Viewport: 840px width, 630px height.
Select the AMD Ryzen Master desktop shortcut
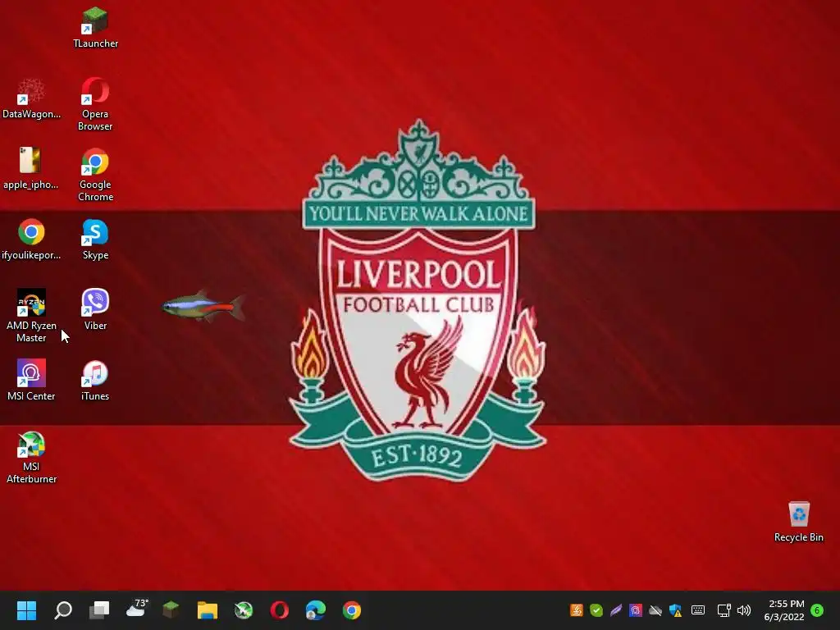[31, 316]
